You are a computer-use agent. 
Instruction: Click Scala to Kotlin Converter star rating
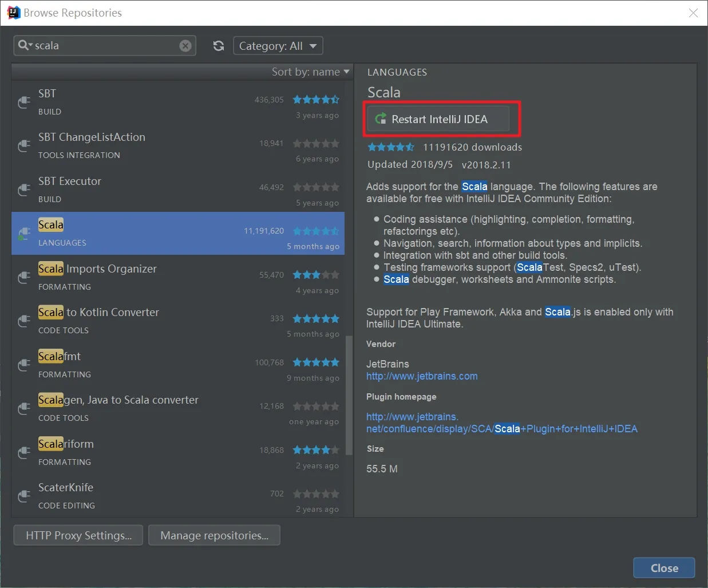click(x=316, y=318)
